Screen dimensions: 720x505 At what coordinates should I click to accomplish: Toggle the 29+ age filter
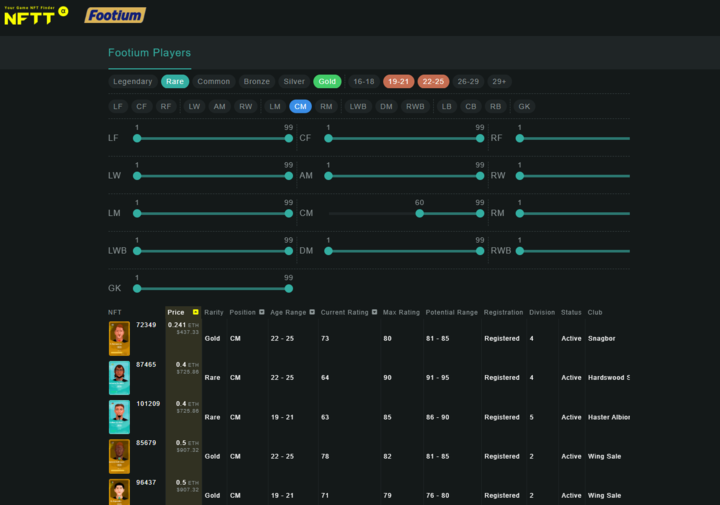(x=499, y=81)
